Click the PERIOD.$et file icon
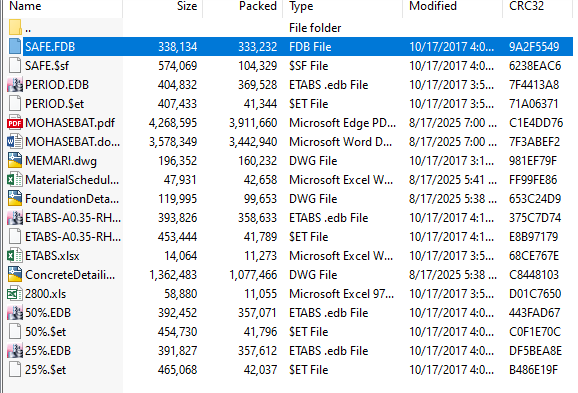 point(15,104)
